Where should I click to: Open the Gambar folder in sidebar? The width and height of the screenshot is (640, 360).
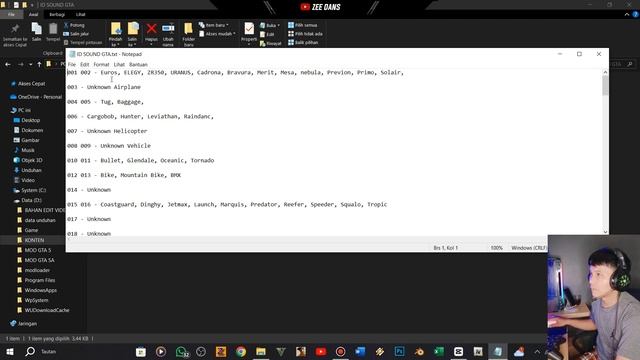[x=27, y=140]
